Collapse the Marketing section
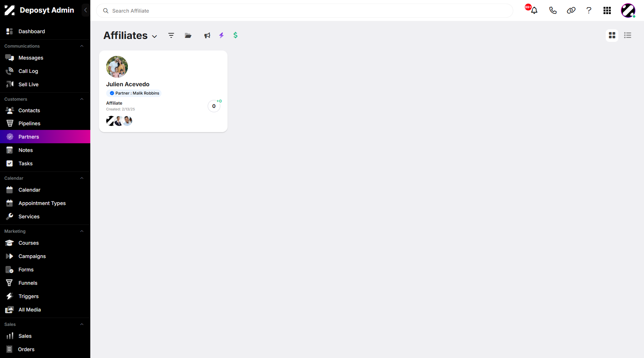The image size is (644, 358). point(82,231)
